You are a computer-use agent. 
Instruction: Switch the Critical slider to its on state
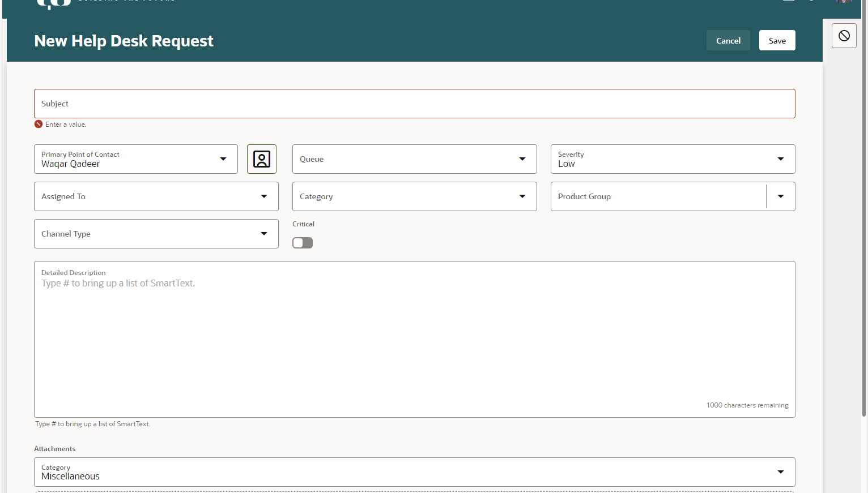[302, 242]
